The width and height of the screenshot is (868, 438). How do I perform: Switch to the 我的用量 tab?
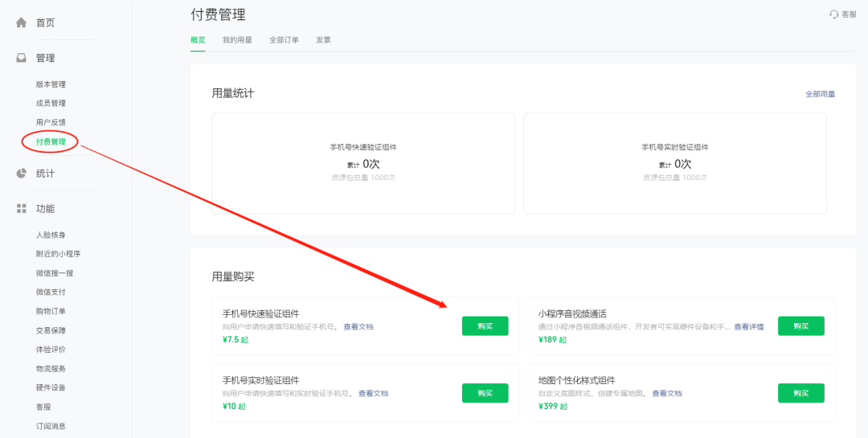tap(237, 40)
